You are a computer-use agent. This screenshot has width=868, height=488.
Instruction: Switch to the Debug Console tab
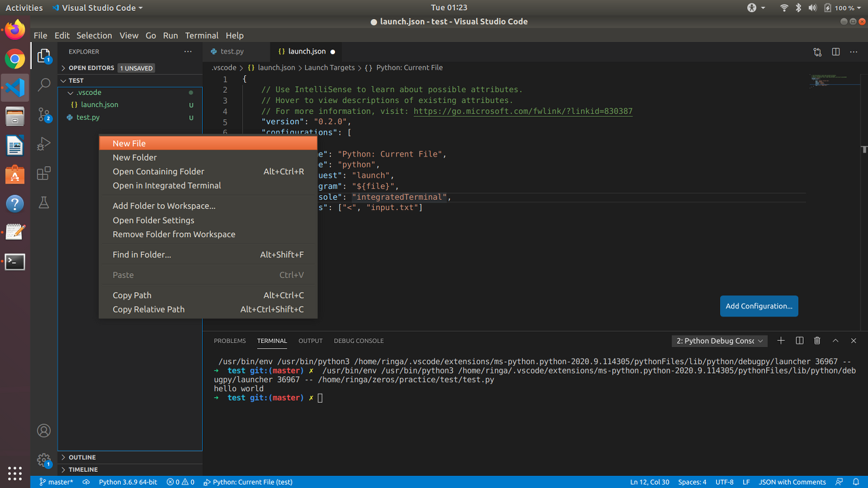pyautogui.click(x=359, y=341)
